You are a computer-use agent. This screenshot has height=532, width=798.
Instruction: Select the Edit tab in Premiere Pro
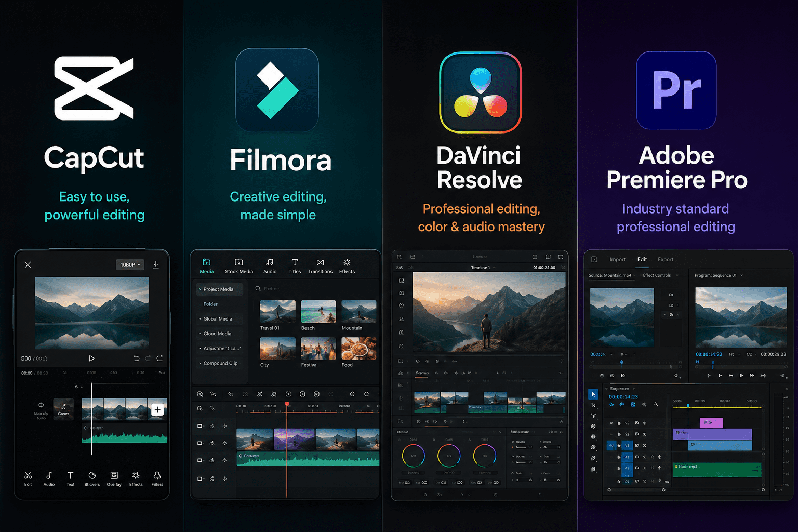pyautogui.click(x=642, y=260)
